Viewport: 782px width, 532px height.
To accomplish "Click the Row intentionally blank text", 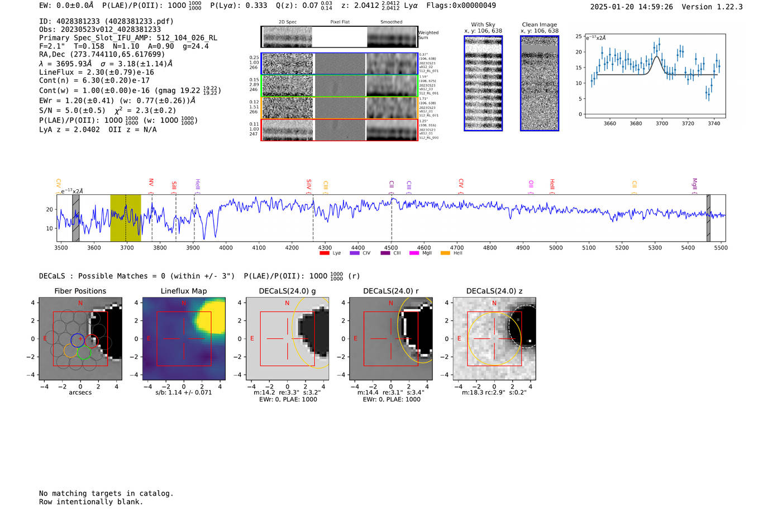I will (91, 502).
